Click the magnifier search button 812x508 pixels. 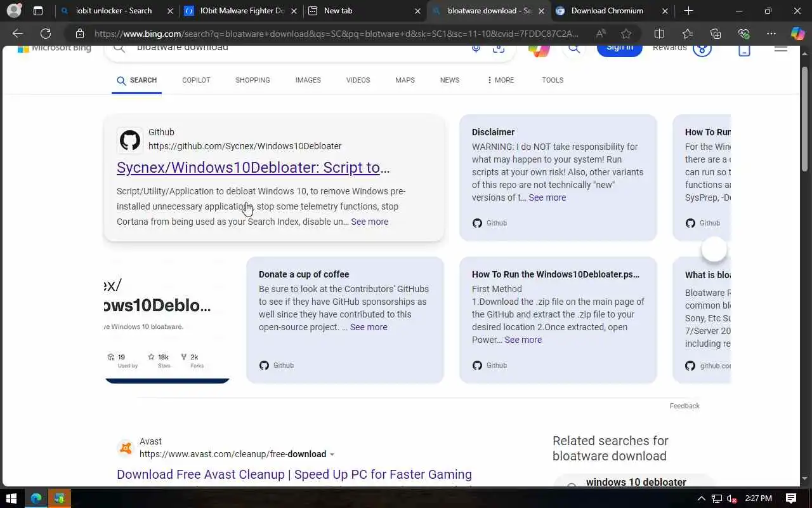point(573,50)
